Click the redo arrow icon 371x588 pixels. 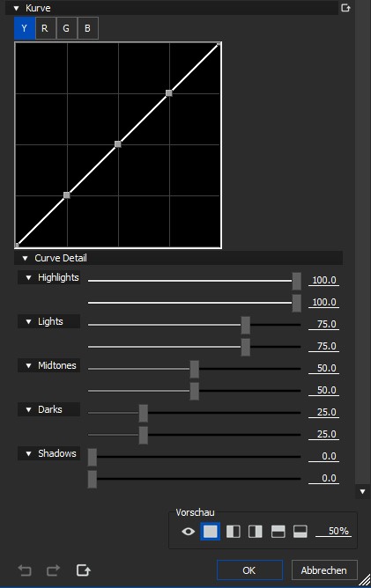(x=53, y=570)
